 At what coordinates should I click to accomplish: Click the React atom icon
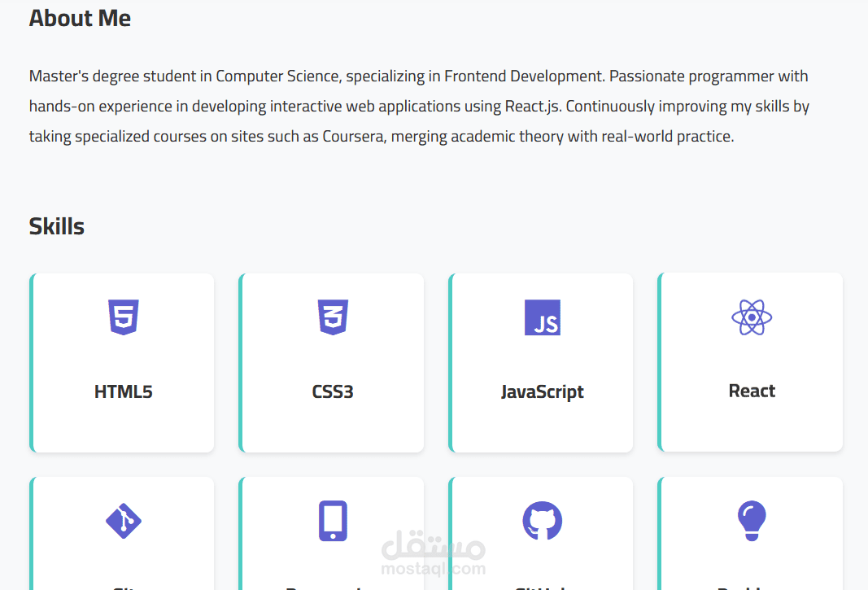click(x=752, y=317)
